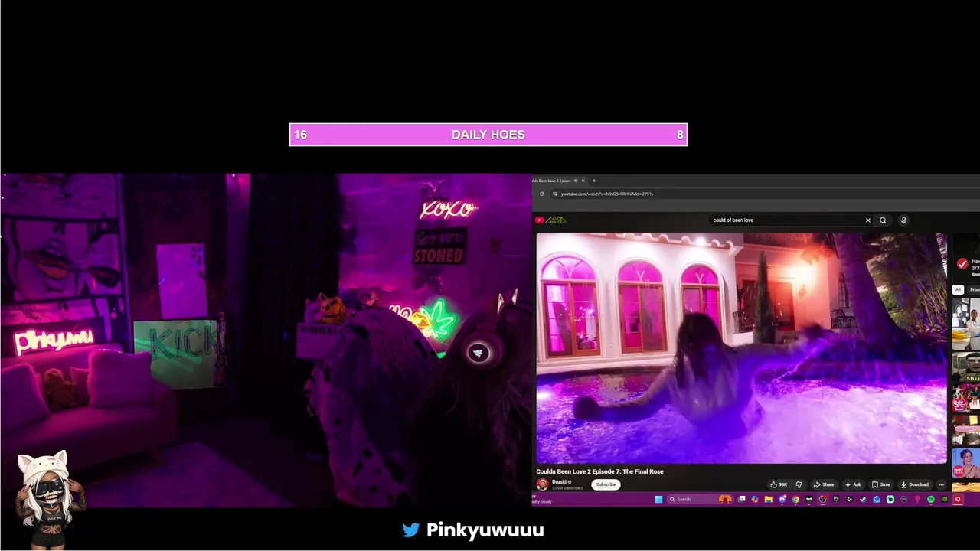Screen dimensions: 980x551
Task: Open more actions three-dot menu
Action: pos(941,484)
